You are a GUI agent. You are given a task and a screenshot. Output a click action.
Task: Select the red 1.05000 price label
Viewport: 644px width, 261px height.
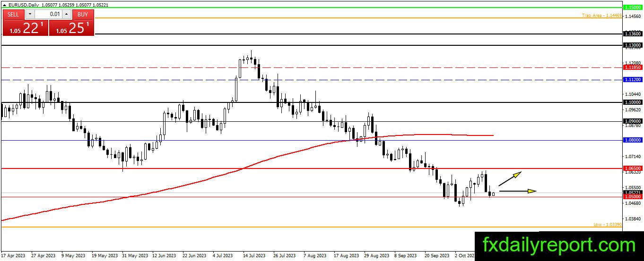pos(633,197)
